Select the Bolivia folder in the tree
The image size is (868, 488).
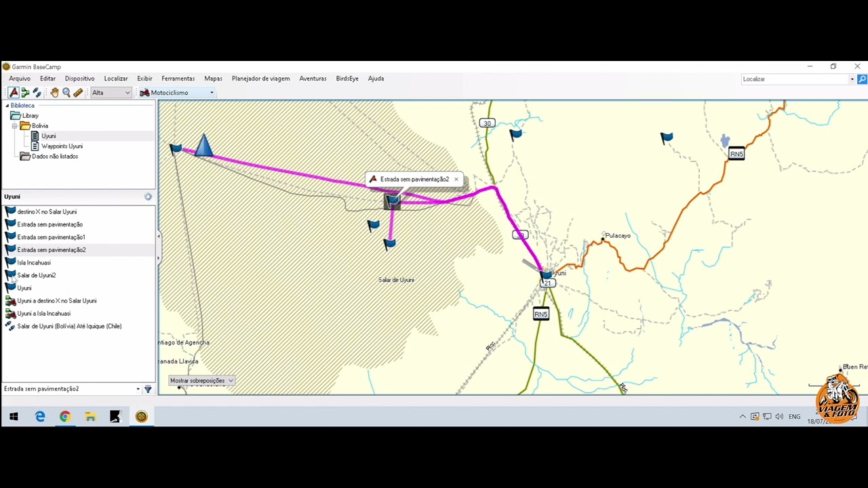tap(35, 126)
